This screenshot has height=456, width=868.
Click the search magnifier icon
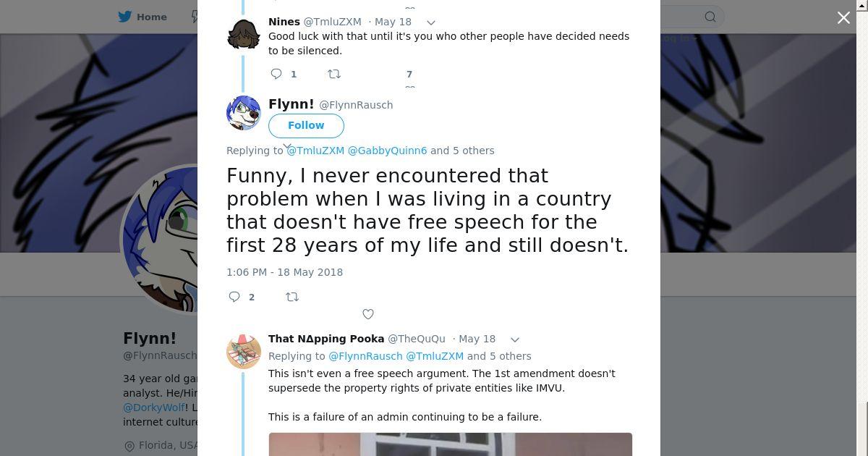pos(710,17)
